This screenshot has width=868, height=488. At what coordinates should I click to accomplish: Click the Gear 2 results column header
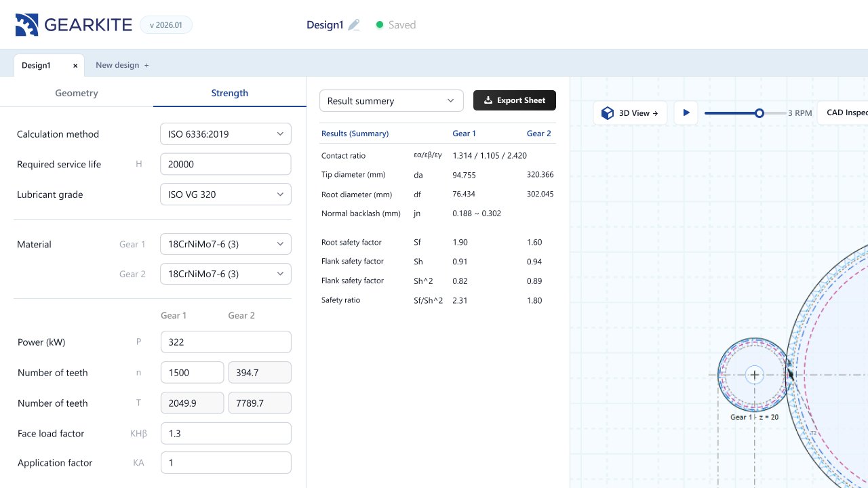[x=539, y=134]
